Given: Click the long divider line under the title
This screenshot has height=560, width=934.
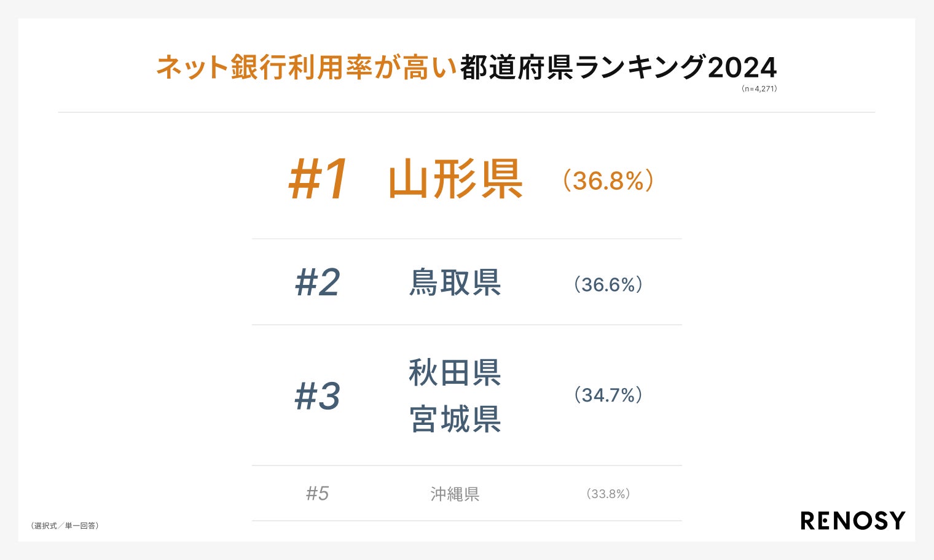Looking at the screenshot, I should (x=466, y=112).
